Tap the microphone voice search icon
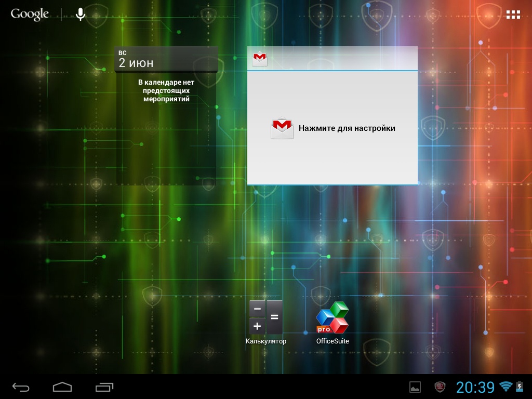Image resolution: width=532 pixels, height=399 pixels. 81,15
